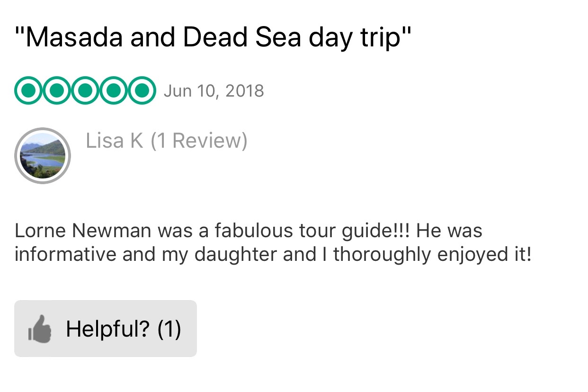Screen dimensions: 588x392
Task: Click the review line starting with "informative"
Action: coord(273,254)
